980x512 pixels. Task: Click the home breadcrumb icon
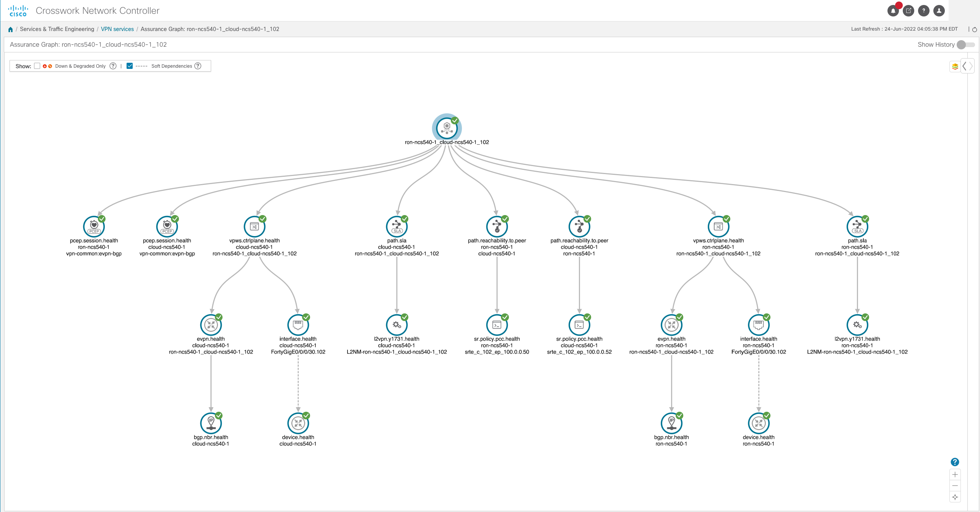(x=10, y=29)
